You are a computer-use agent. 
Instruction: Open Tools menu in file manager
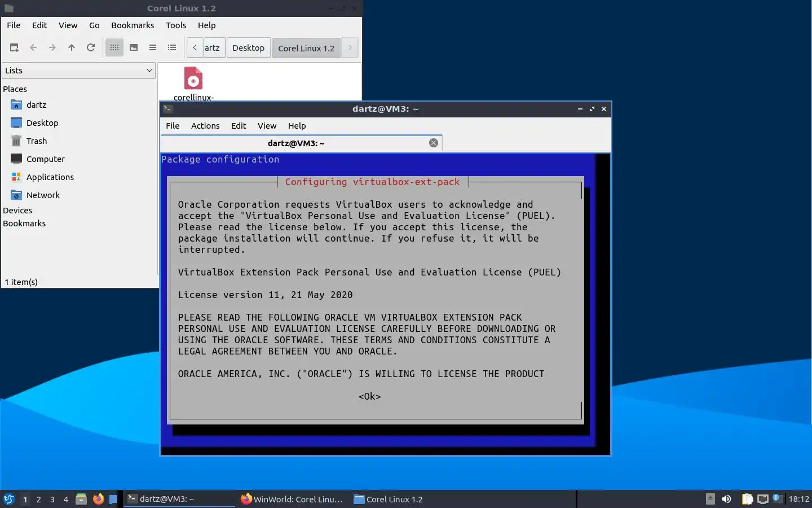pyautogui.click(x=176, y=25)
